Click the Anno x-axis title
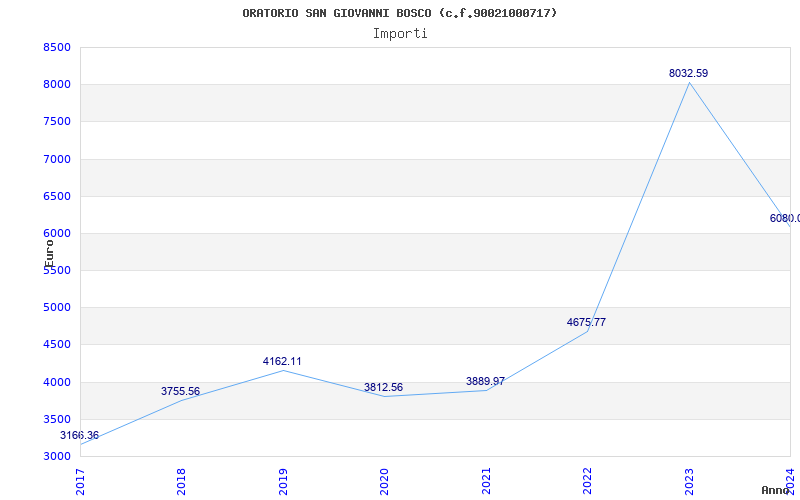The image size is (800, 500). coord(775,490)
